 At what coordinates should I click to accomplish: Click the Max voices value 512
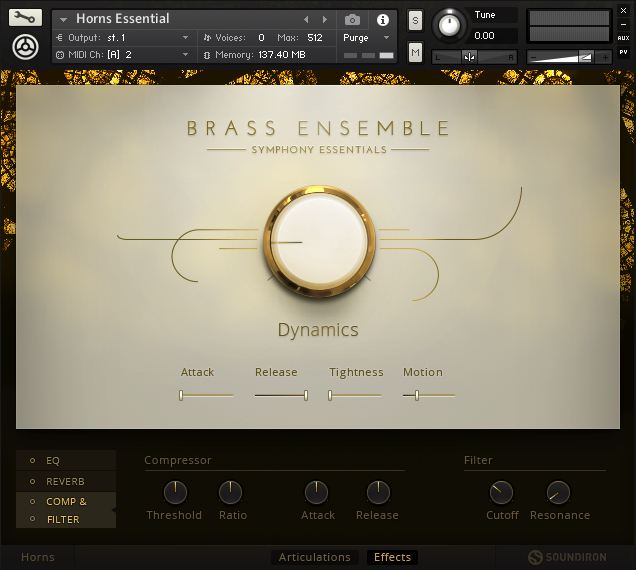[x=315, y=38]
